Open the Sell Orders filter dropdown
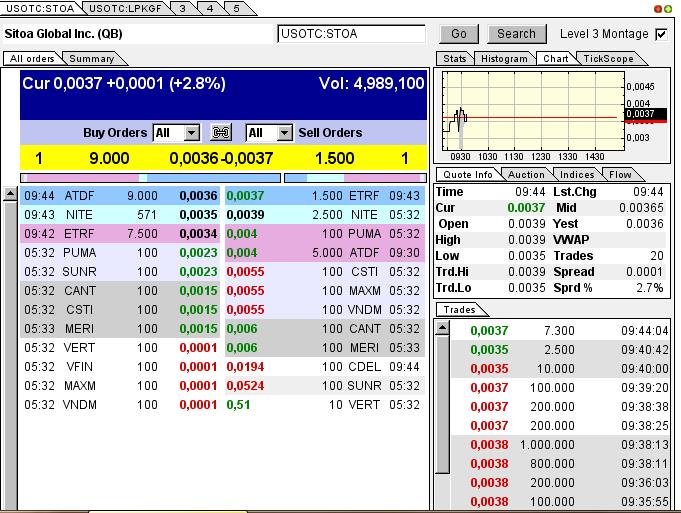Screen dimensions: 681x513 [x=284, y=133]
